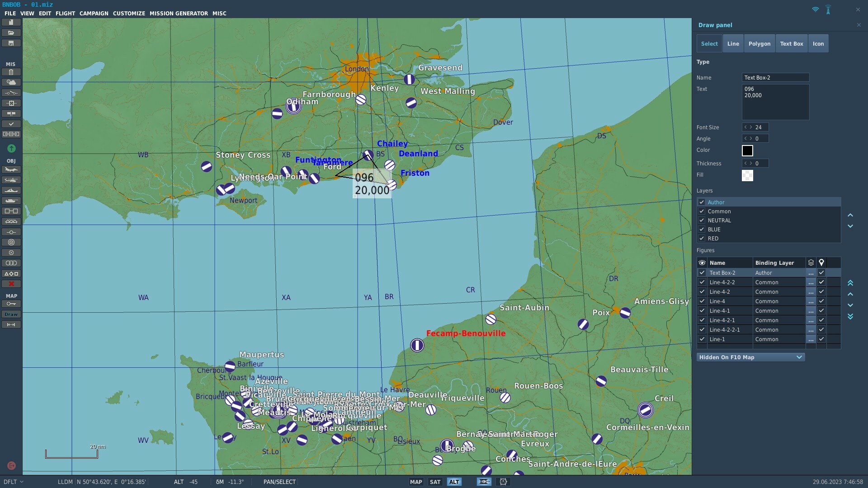Open binding layer options for Line-4-2
The height and width of the screenshot is (488, 868).
click(811, 292)
